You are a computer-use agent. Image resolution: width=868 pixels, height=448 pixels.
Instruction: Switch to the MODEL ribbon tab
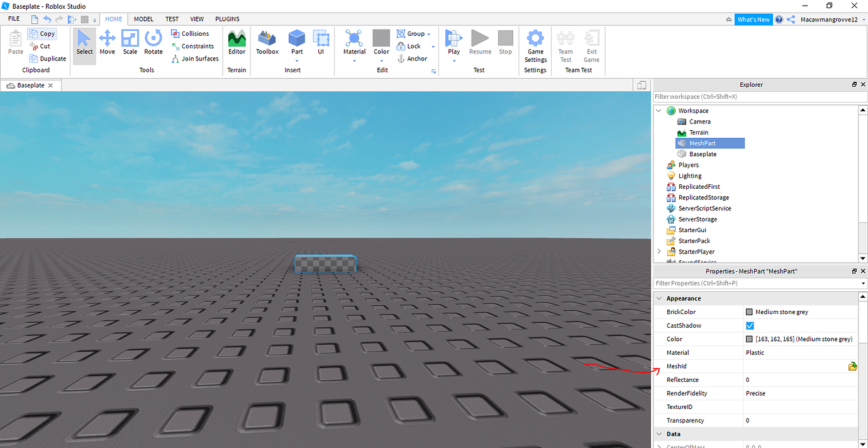(143, 19)
